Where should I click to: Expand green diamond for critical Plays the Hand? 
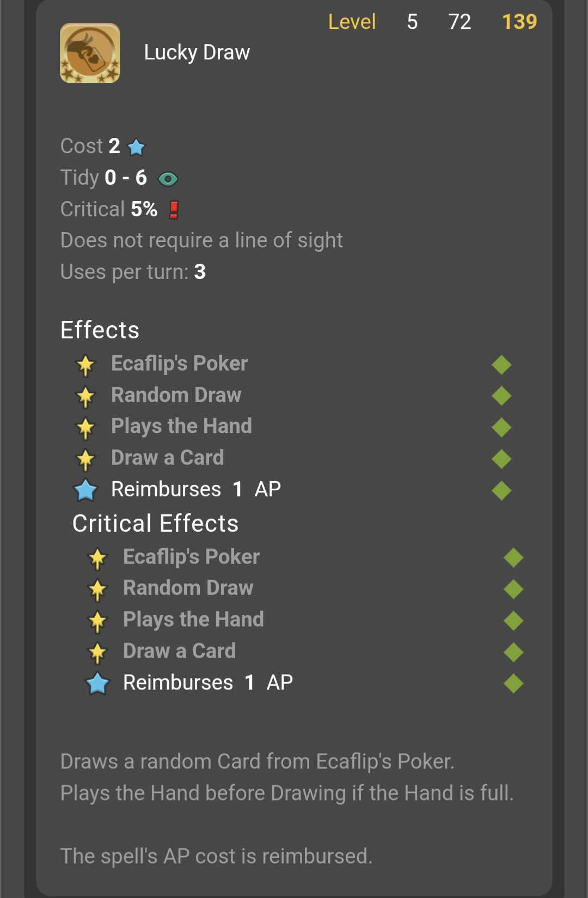513,620
